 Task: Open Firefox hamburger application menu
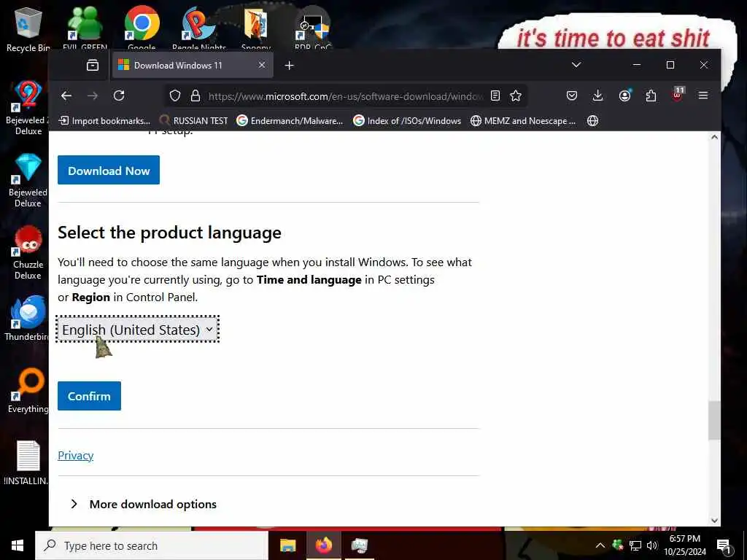coord(703,96)
